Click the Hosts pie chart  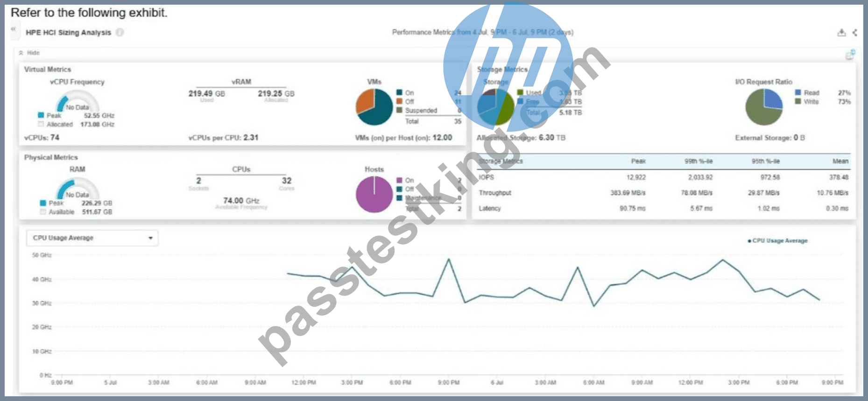[374, 194]
